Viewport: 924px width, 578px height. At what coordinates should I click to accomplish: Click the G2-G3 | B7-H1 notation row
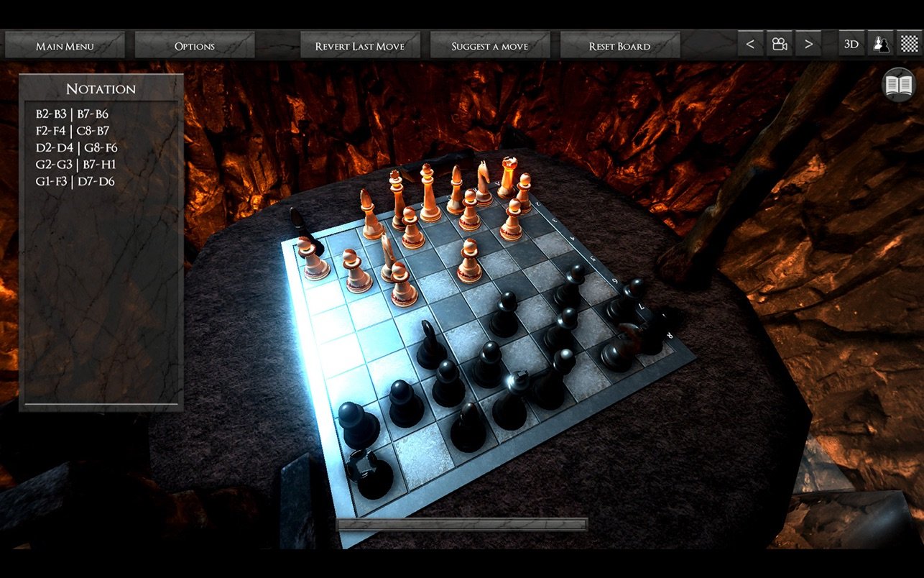[x=75, y=164]
